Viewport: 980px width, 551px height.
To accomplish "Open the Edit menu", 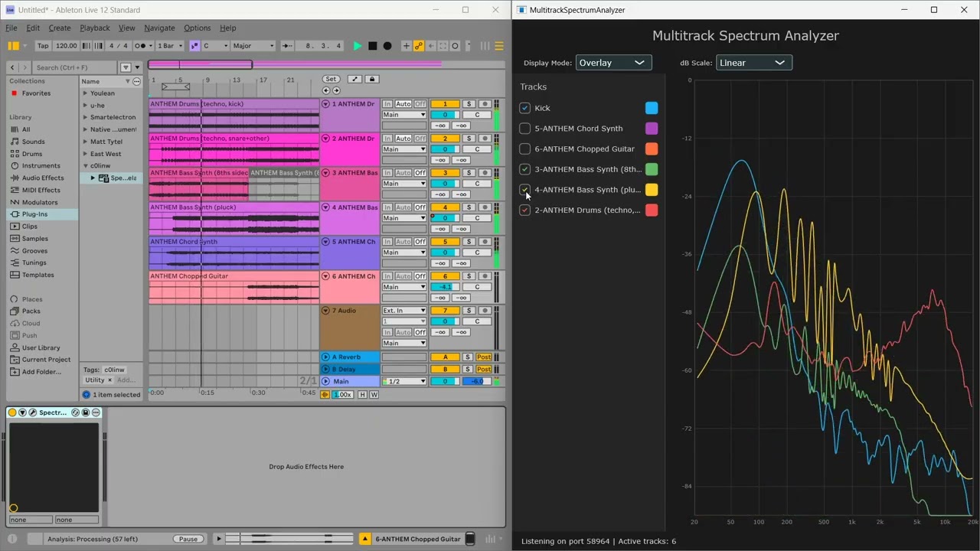I will coord(33,28).
